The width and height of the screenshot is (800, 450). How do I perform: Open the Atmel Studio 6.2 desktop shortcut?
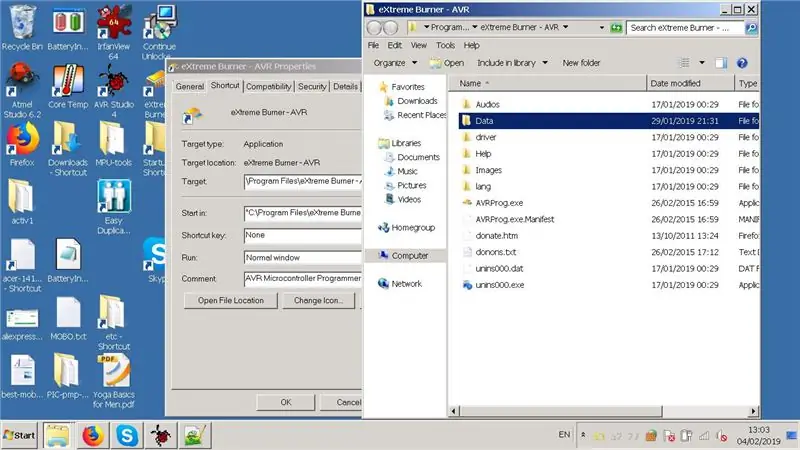21,90
